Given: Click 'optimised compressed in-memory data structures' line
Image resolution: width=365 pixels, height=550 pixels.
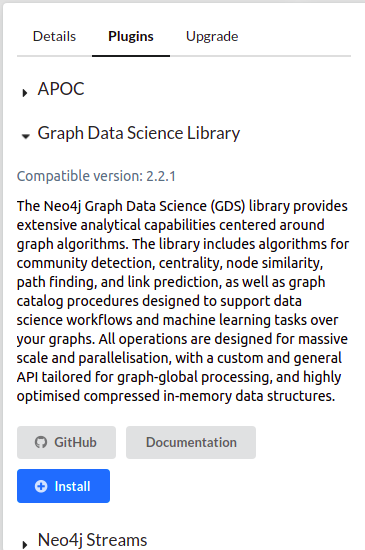Looking at the screenshot, I should point(176,396).
